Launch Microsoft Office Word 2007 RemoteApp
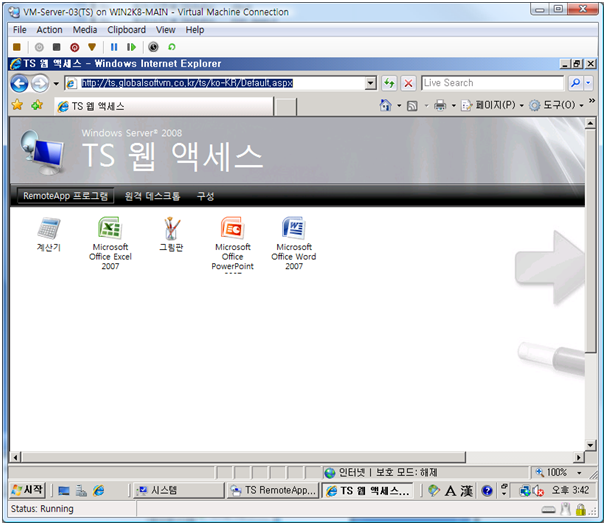The height and width of the screenshot is (525, 606). [x=294, y=243]
